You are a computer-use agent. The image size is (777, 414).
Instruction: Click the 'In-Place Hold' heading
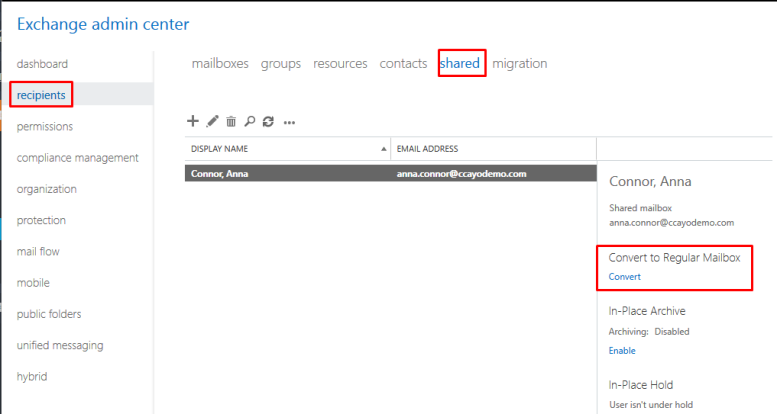click(641, 385)
